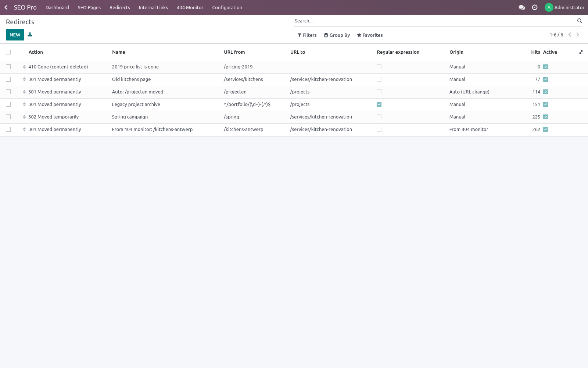Screen dimensions: 588x368
Task: Sort by the Origin column header
Action: (x=456, y=52)
